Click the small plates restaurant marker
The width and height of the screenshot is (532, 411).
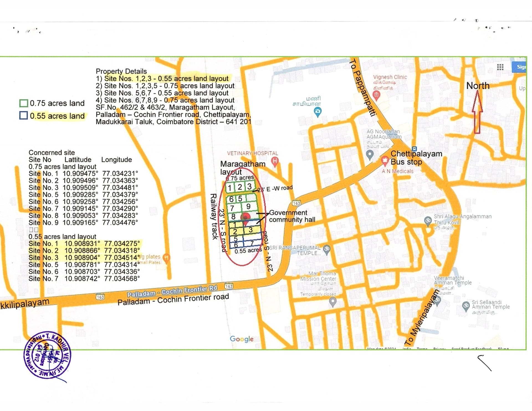click(166, 258)
